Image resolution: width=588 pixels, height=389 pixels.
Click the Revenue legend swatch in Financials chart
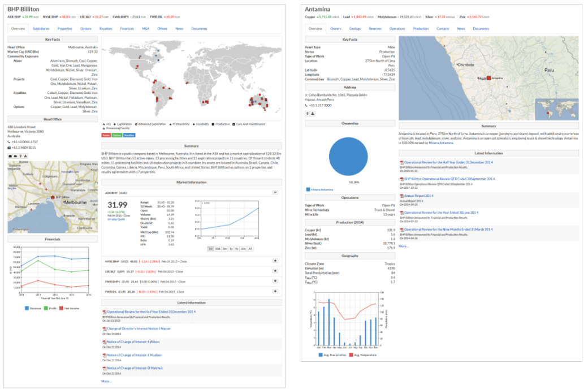click(27, 308)
